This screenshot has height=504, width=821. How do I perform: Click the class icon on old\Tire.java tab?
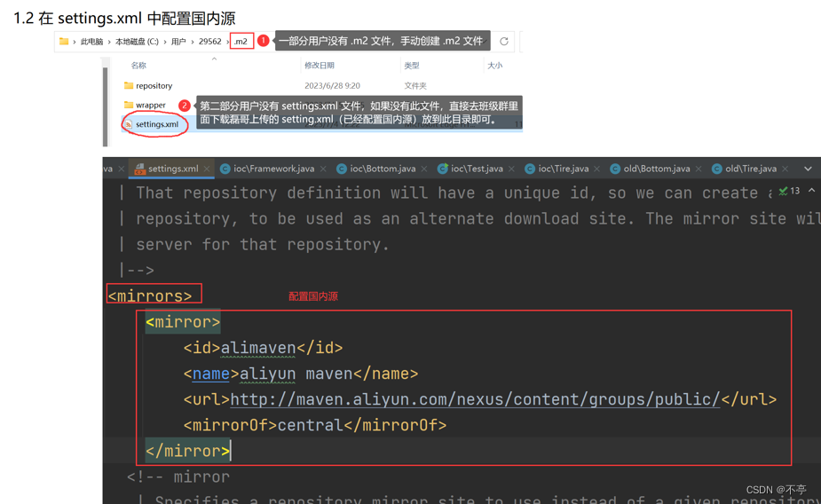(717, 169)
